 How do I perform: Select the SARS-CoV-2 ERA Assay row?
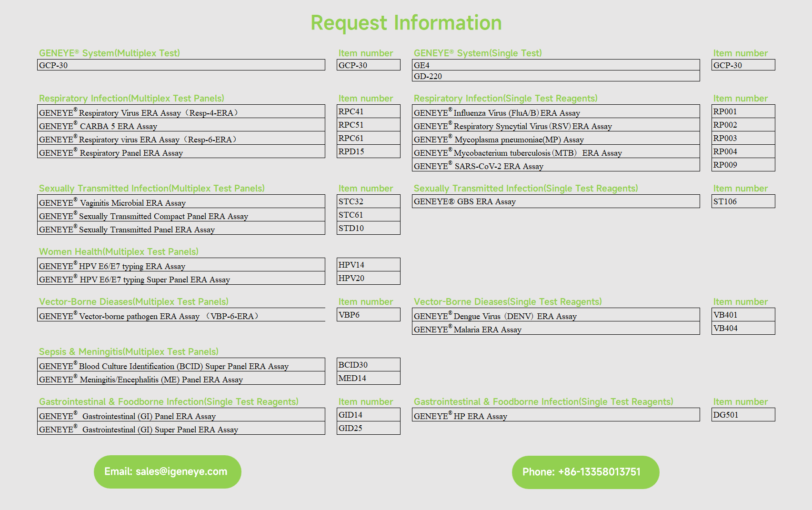tap(556, 165)
